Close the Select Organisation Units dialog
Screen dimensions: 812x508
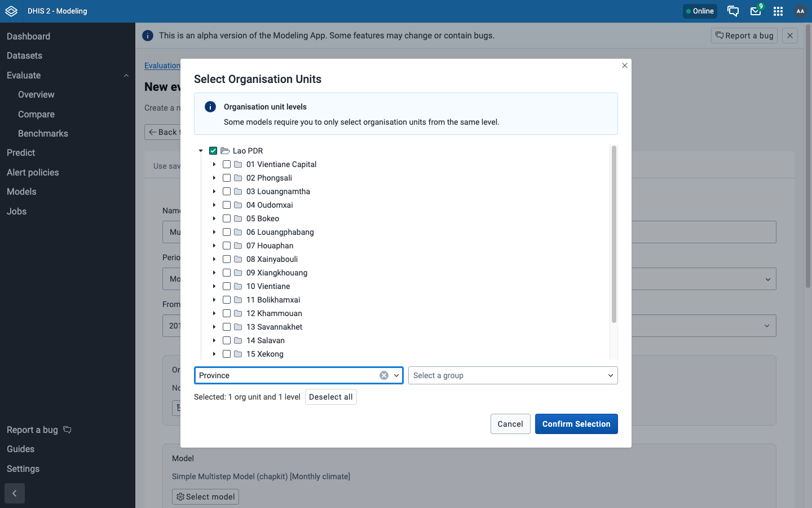pos(625,65)
